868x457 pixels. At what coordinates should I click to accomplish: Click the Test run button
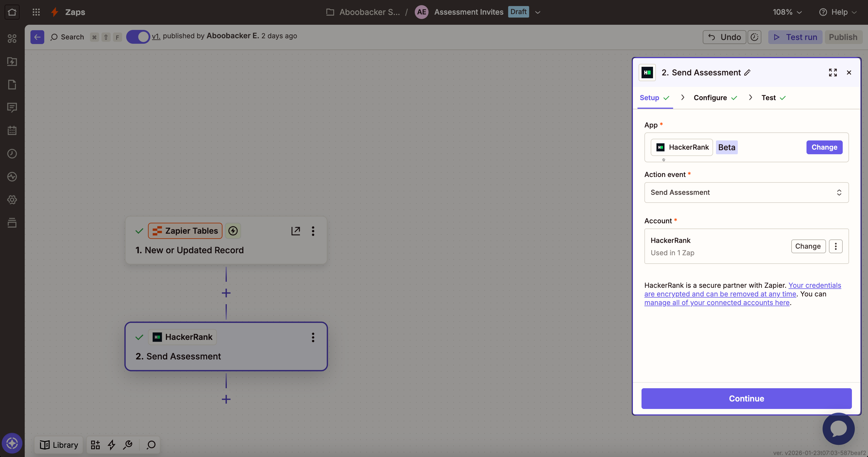coord(795,37)
